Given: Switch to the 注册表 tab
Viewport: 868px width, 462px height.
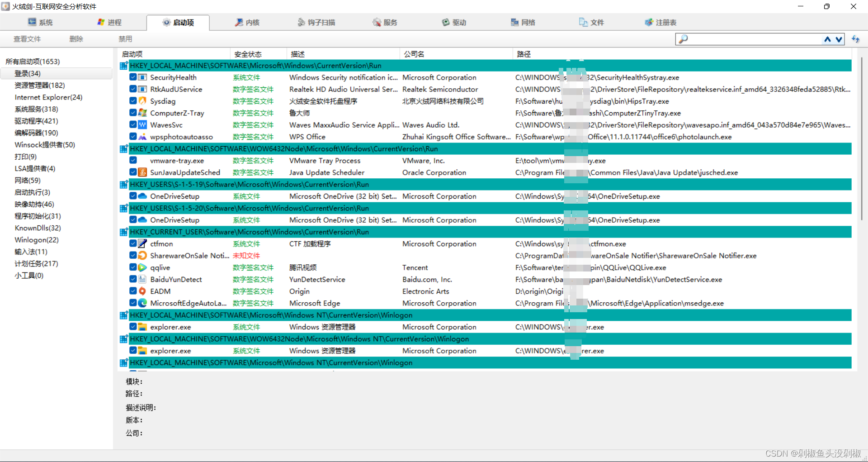Looking at the screenshot, I should click(660, 22).
